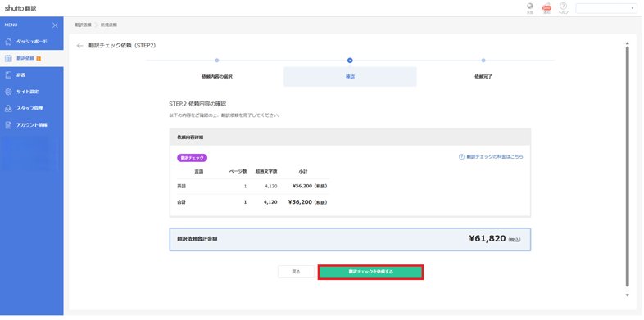The height and width of the screenshot is (320, 644).
Task: Click the 超過文字数 column header
Action: 266,171
